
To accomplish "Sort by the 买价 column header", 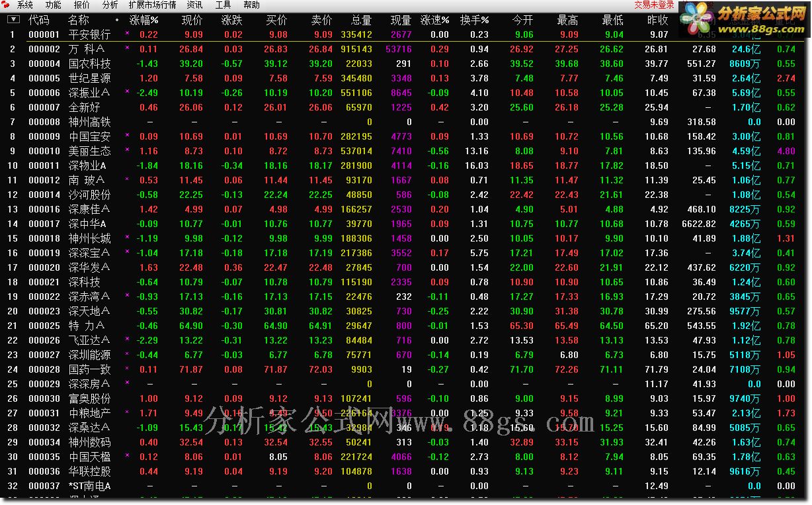I will click(276, 21).
